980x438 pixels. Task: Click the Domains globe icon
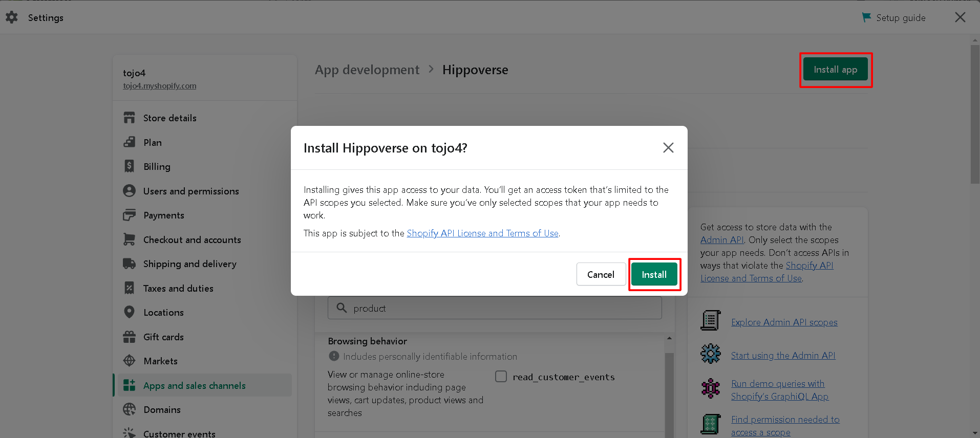coord(130,409)
